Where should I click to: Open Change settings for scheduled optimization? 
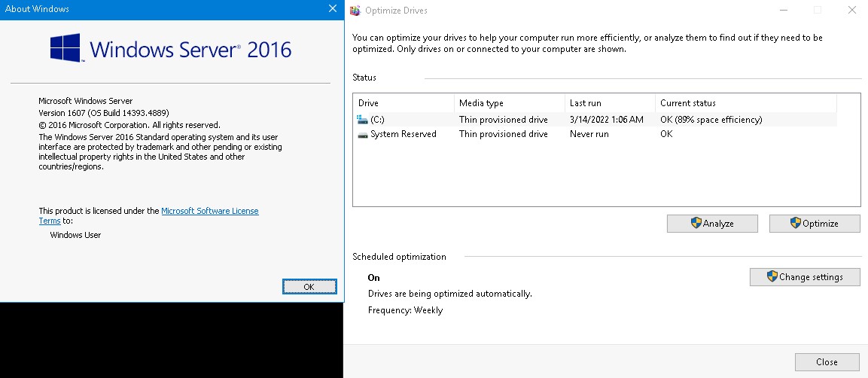pos(805,276)
